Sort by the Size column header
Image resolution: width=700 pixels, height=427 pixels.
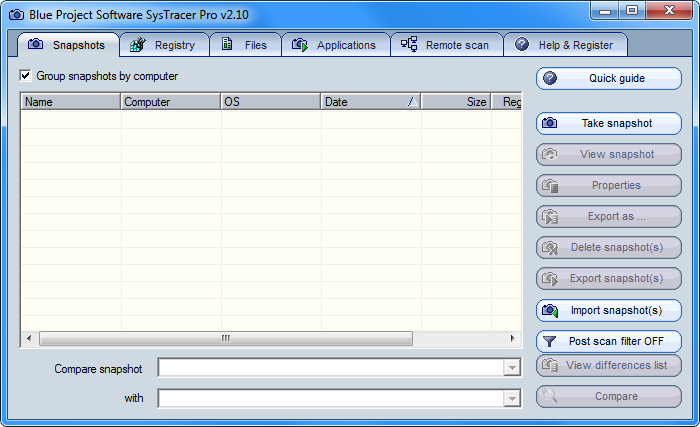pos(456,102)
